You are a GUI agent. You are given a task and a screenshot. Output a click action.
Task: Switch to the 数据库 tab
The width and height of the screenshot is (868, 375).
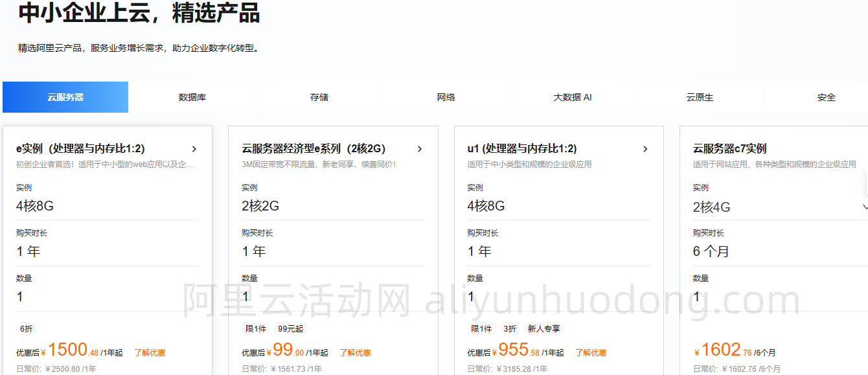(192, 97)
